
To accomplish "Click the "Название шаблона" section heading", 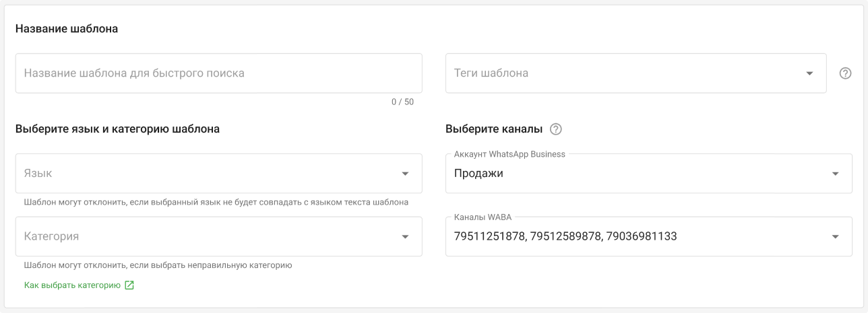I will tap(67, 29).
